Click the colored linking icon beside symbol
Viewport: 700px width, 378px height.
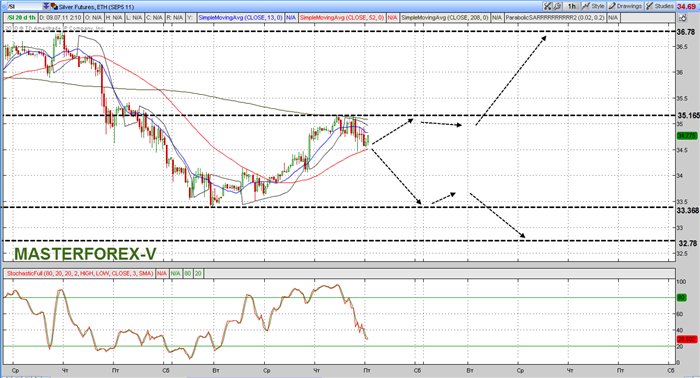click(54, 6)
